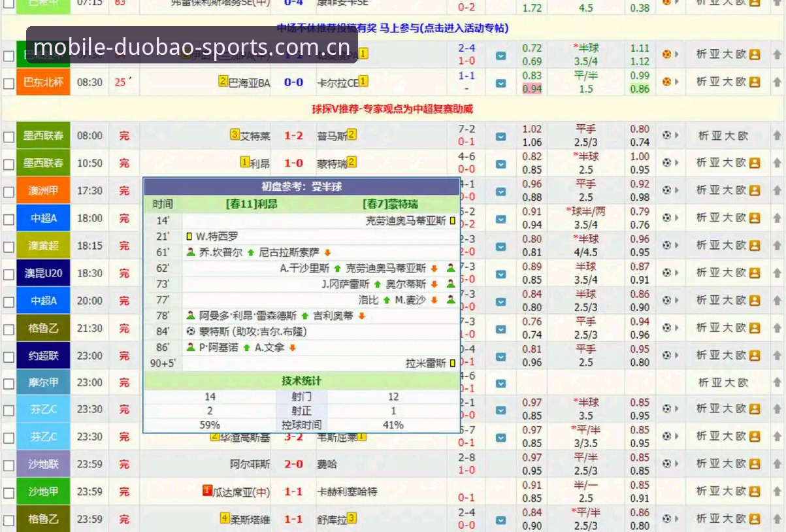
Task: Open 球探V推荐 expert banner link
Action: pos(392,108)
